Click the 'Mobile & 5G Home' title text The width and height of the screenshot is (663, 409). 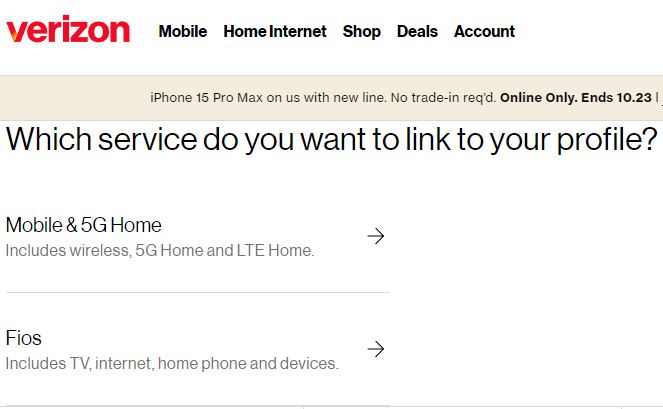coord(84,225)
